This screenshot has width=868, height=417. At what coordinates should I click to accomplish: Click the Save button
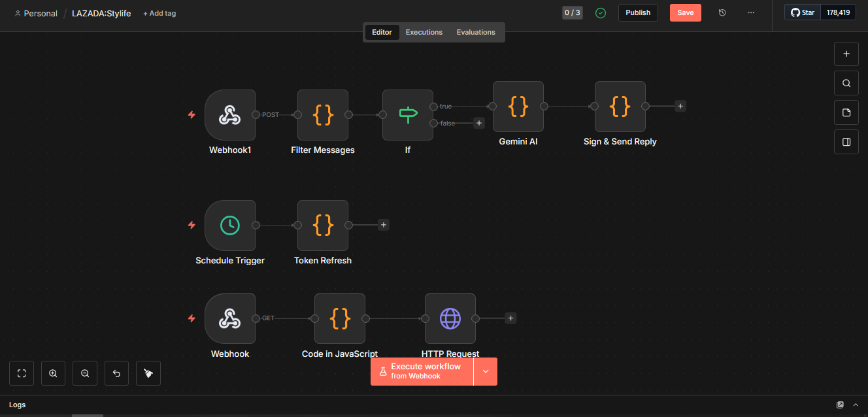click(686, 13)
